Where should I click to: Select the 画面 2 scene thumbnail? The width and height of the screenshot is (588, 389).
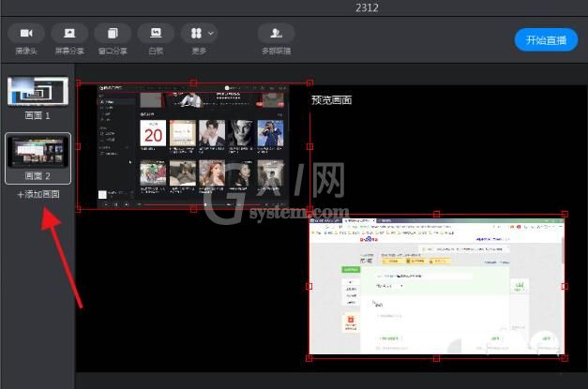[38, 151]
